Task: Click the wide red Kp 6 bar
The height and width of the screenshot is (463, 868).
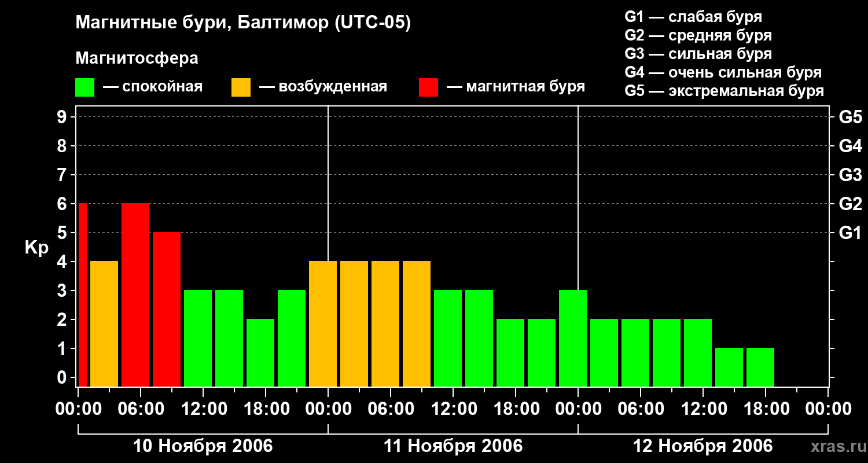Action: coord(135,294)
